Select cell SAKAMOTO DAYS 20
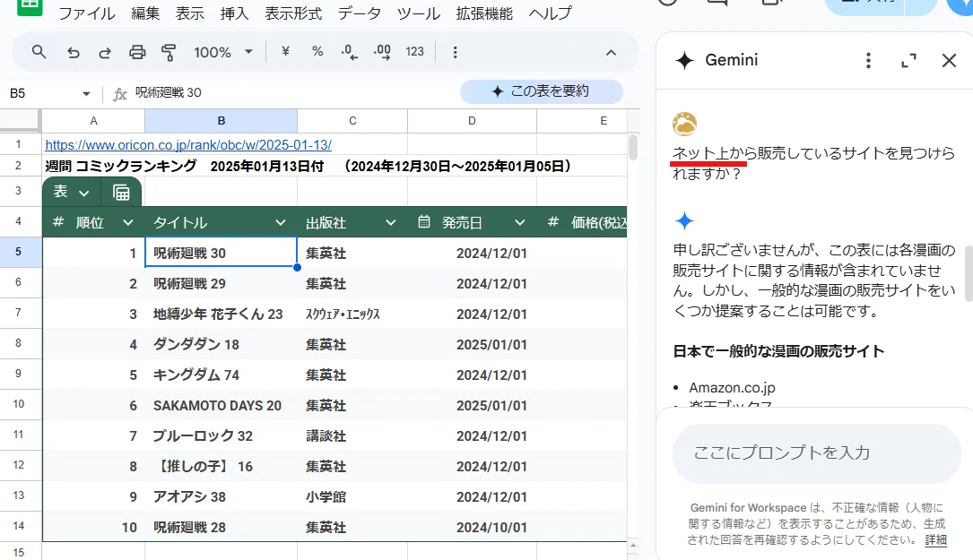Viewport: 973px width, 560px height. tap(221, 406)
